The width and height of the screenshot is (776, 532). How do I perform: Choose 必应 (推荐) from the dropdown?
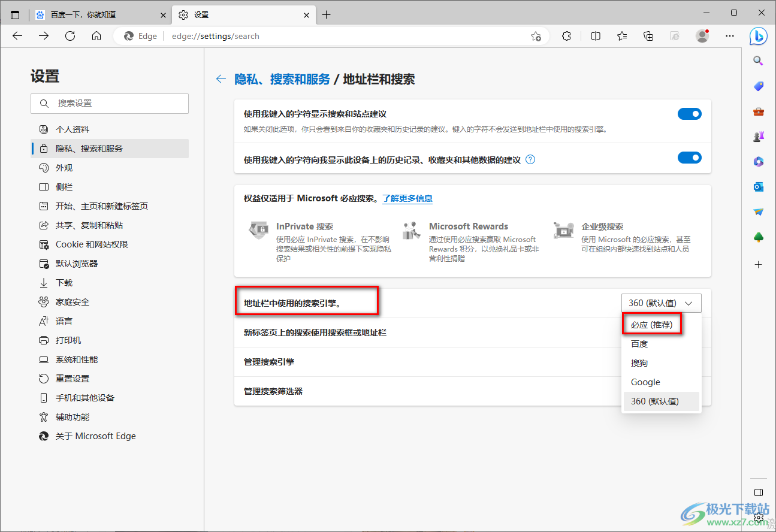pyautogui.click(x=662, y=325)
